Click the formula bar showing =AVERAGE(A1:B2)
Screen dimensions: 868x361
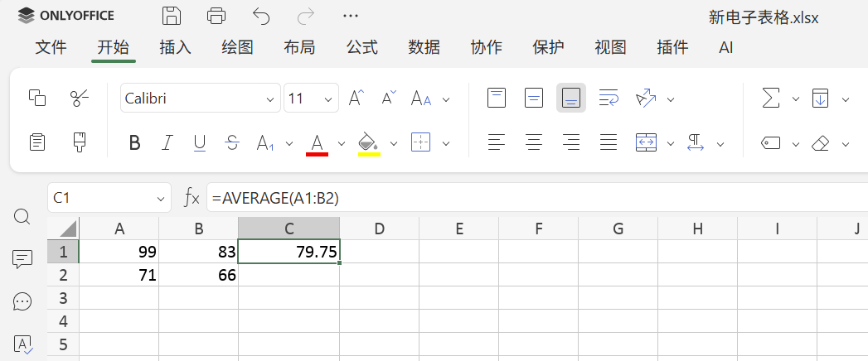pyautogui.click(x=537, y=197)
